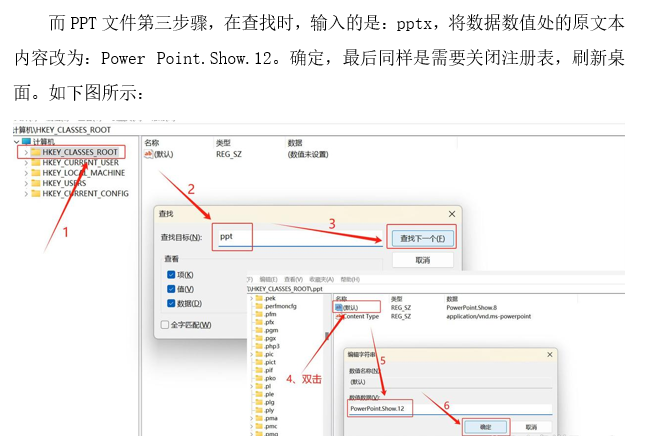Select the .ply key in tree
Screen dimensions: 648x436
point(269,410)
